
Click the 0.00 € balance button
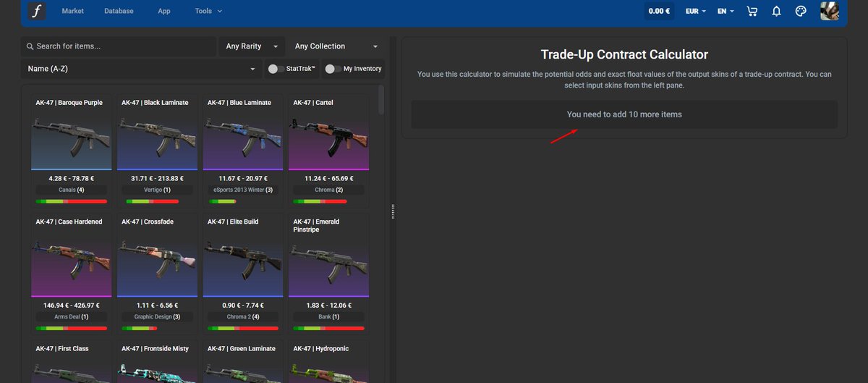click(659, 11)
